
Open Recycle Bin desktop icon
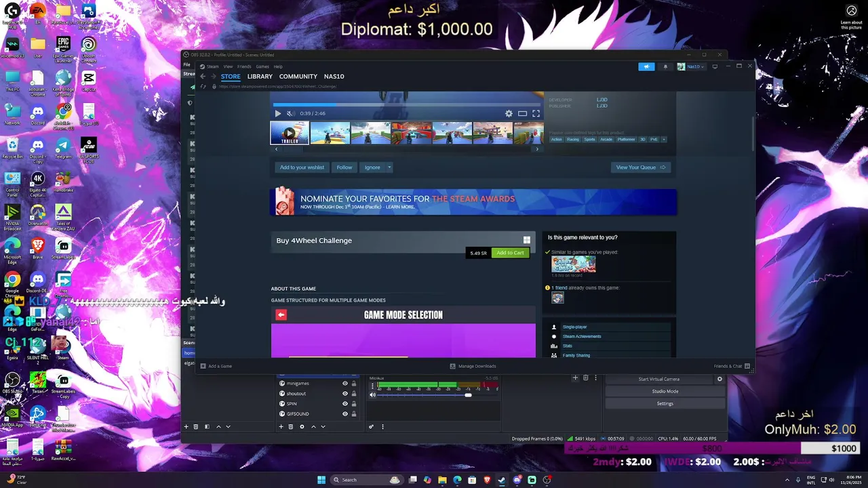click(x=12, y=148)
